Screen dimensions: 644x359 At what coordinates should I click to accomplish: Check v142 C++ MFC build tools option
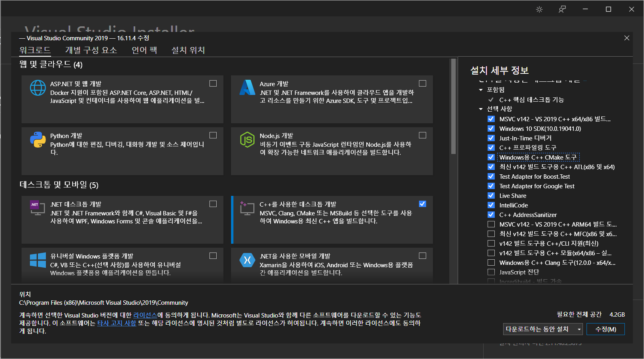[491, 234]
